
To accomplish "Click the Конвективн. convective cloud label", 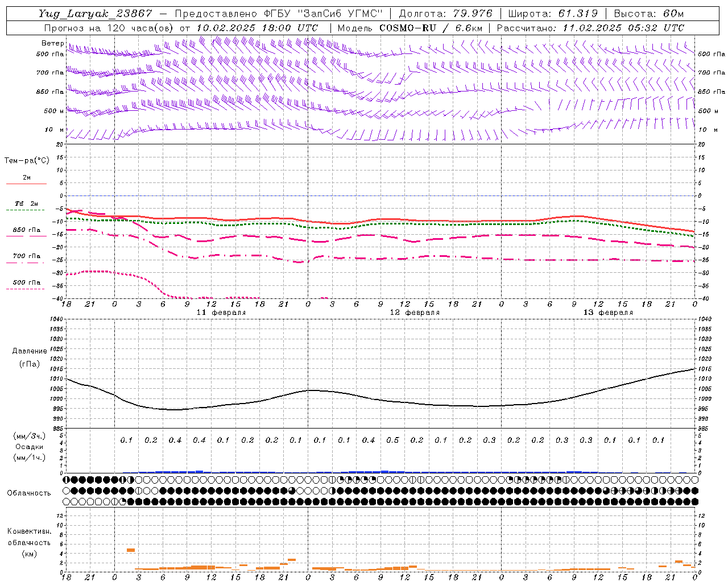I will [x=29, y=531].
